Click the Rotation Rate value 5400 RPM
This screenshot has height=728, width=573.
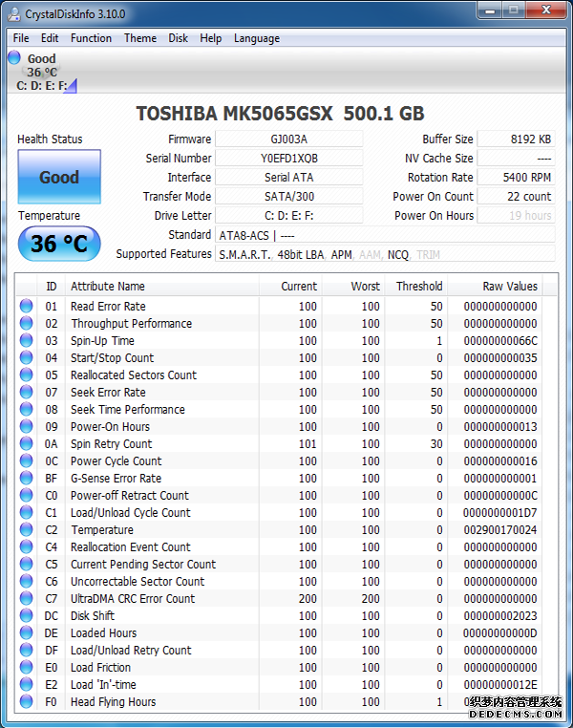pyautogui.click(x=516, y=177)
